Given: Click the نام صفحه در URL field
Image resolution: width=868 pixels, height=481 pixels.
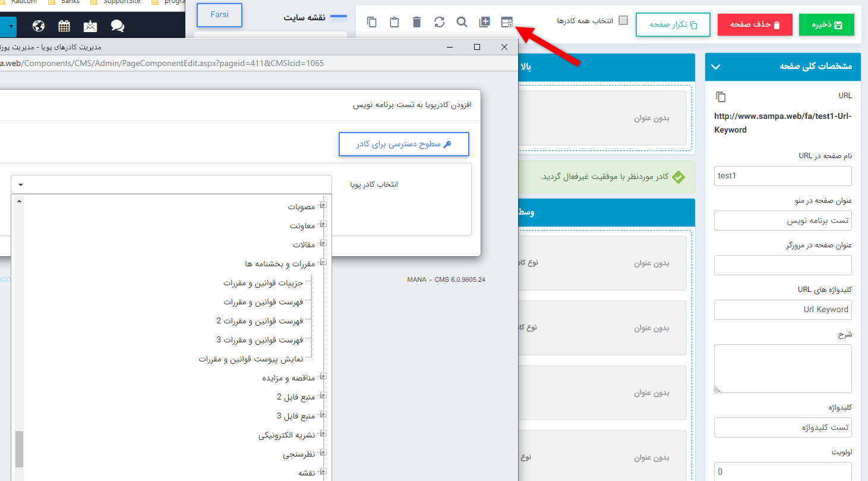Looking at the screenshot, I should (x=782, y=176).
